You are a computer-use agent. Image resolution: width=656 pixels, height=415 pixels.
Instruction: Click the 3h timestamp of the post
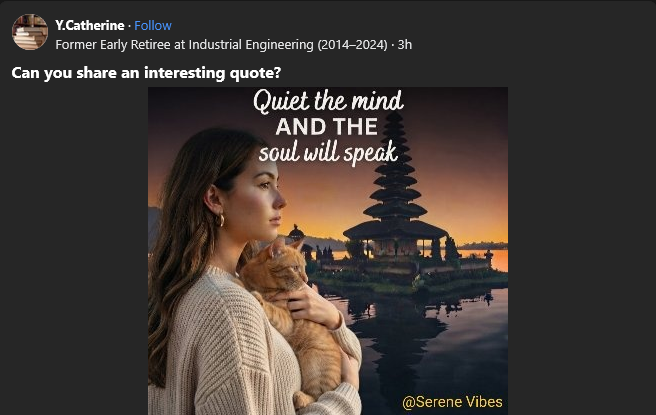[x=405, y=45]
